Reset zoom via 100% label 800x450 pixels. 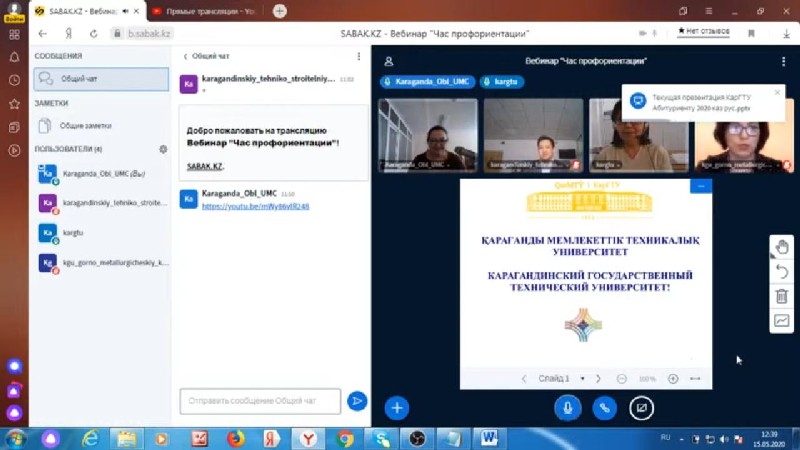click(x=647, y=379)
